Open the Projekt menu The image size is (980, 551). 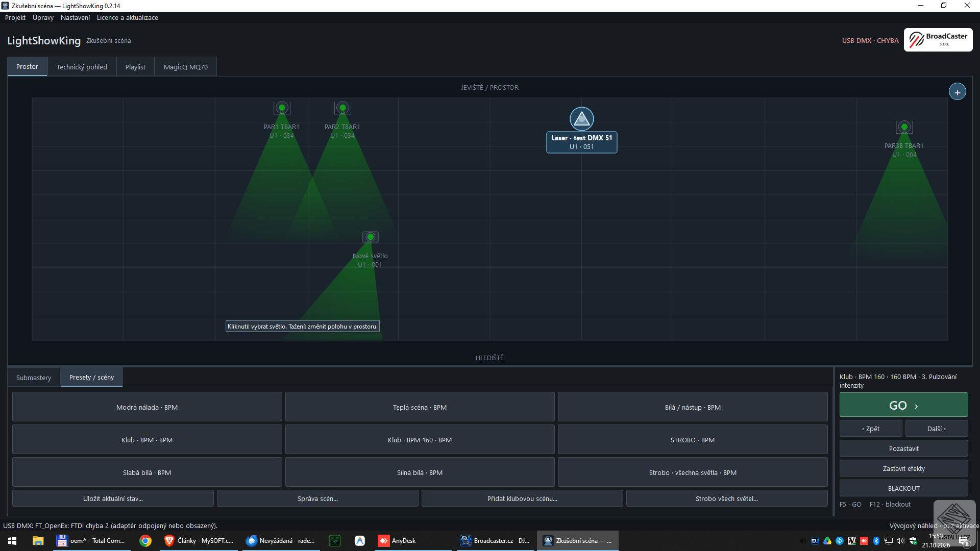(x=15, y=17)
